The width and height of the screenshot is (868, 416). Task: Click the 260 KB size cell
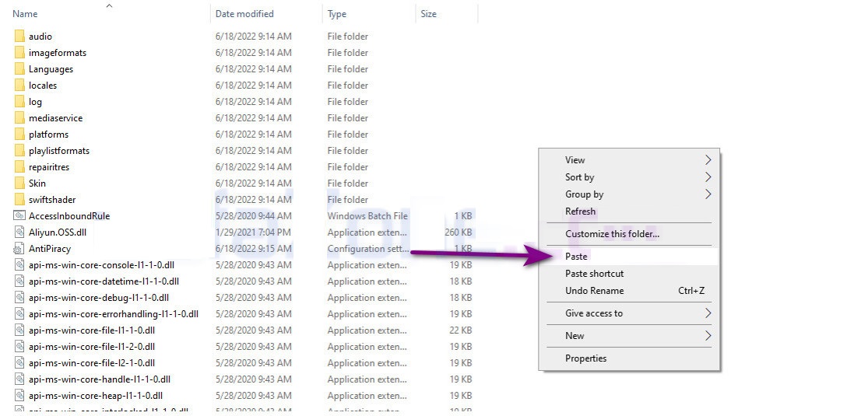point(459,232)
